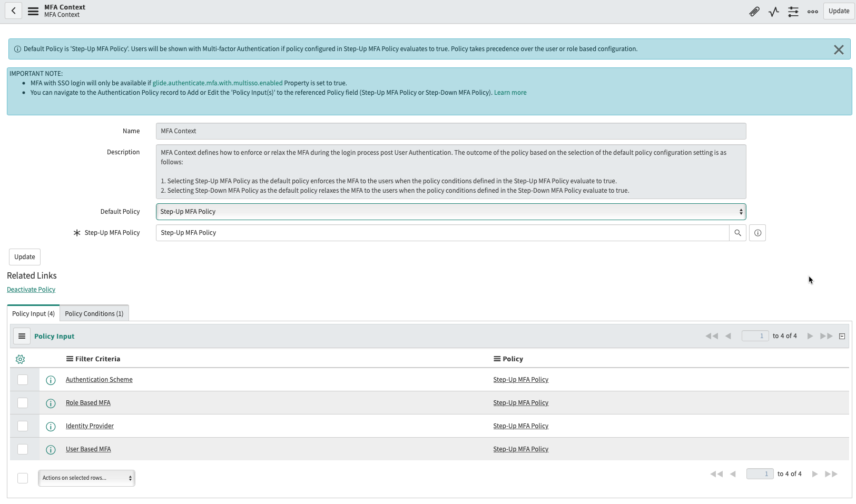Image resolution: width=856 pixels, height=504 pixels.
Task: Open the form context menu hamburger icon
Action: click(x=33, y=11)
